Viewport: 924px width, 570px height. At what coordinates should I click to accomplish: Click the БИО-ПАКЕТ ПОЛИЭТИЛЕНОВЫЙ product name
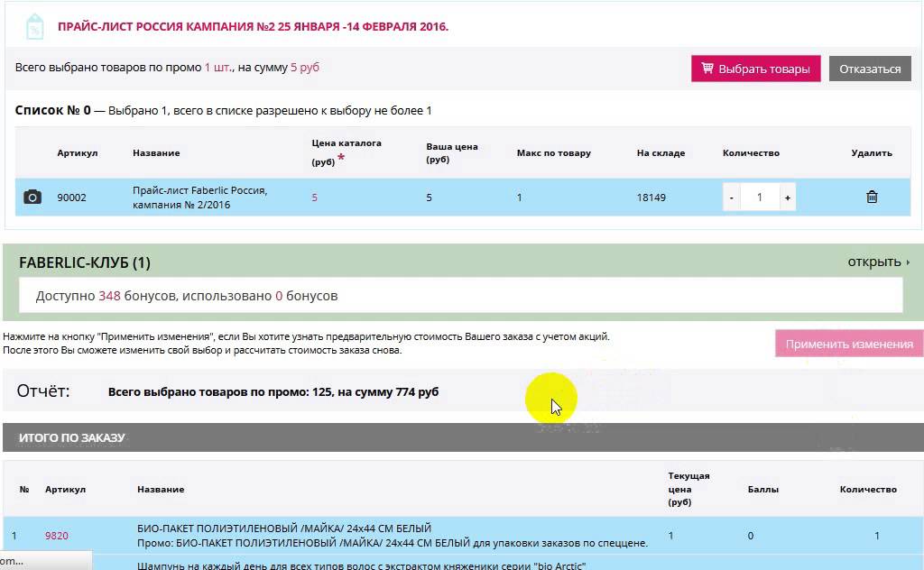tap(284, 529)
